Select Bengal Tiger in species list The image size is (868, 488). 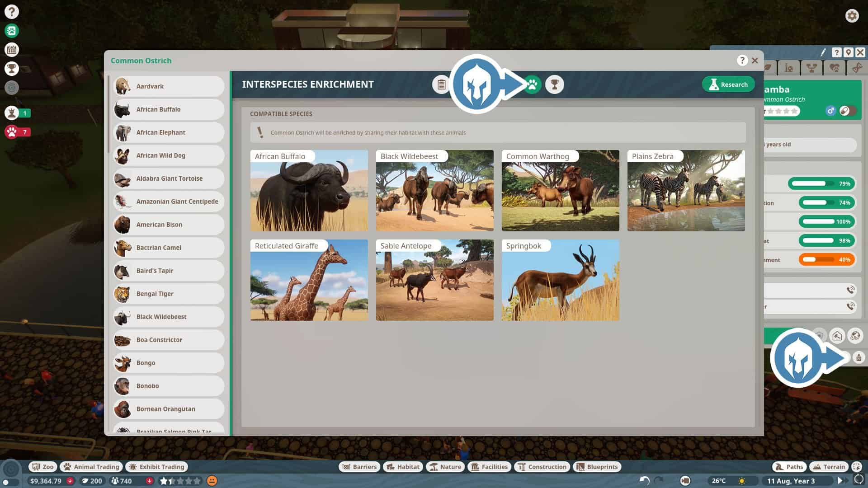coord(168,294)
